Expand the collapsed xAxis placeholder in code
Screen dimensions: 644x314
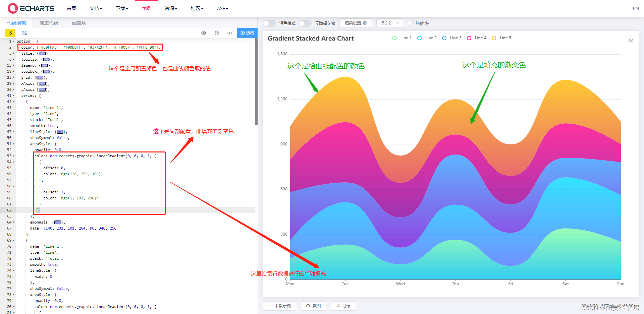(42, 83)
